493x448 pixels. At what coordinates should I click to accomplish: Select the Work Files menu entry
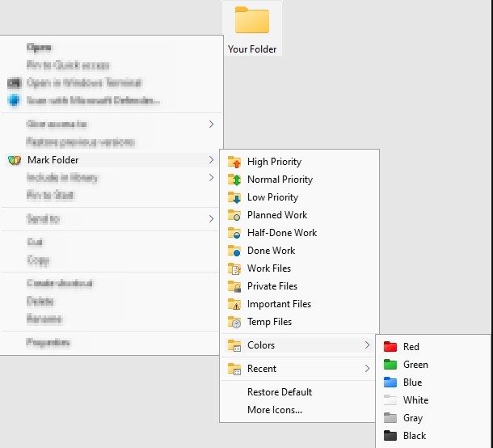pyautogui.click(x=299, y=268)
